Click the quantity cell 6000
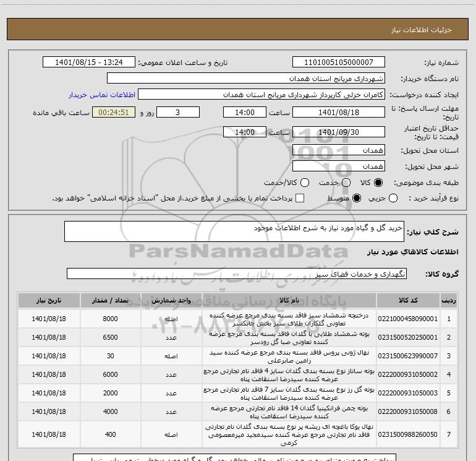 pos(110,374)
